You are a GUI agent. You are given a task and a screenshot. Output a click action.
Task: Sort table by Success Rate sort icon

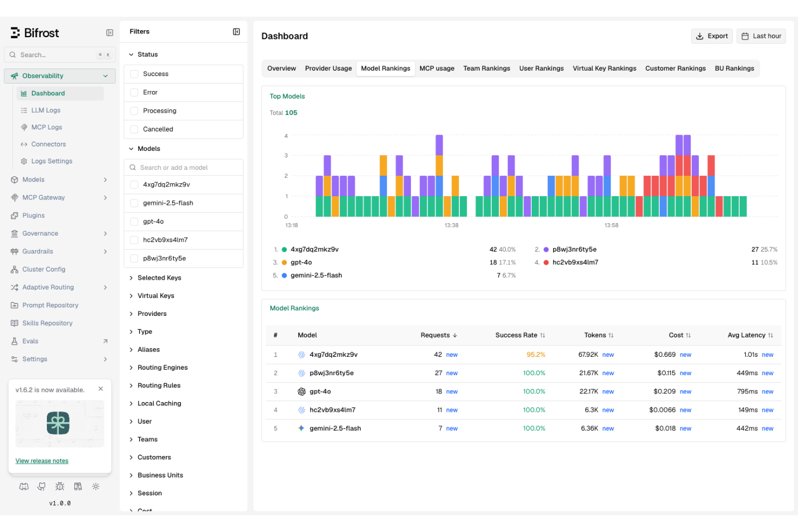[543, 335]
